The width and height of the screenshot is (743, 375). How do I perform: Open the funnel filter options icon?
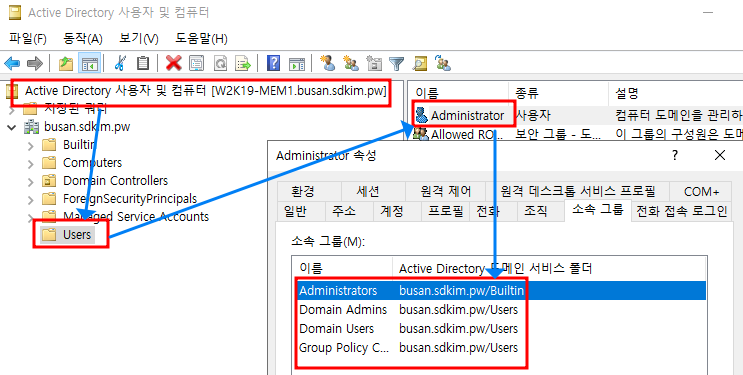tap(396, 63)
